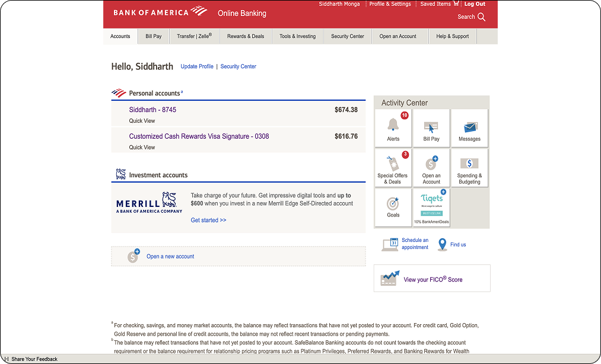Viewport: 601px width, 364px height.
Task: Click the View your FICO Score banner
Action: 432,279
